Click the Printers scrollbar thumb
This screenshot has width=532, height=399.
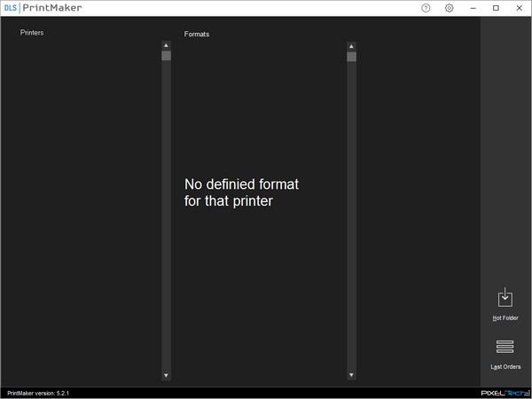point(167,56)
